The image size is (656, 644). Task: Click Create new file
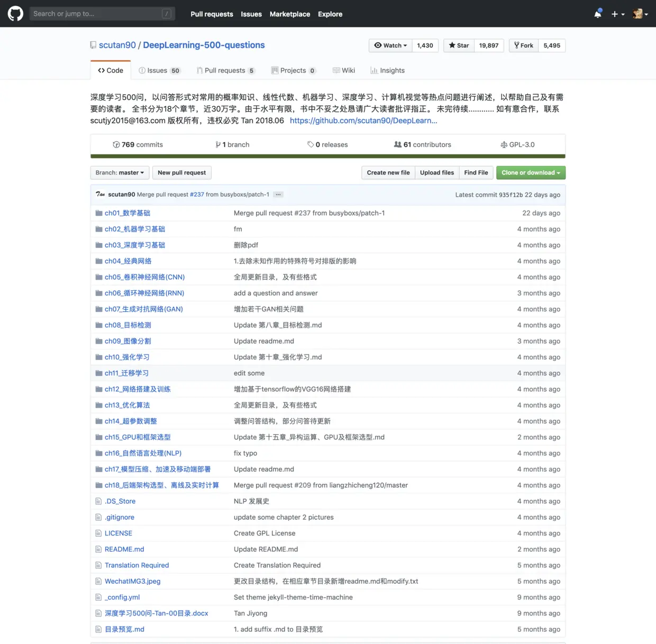[x=388, y=173]
